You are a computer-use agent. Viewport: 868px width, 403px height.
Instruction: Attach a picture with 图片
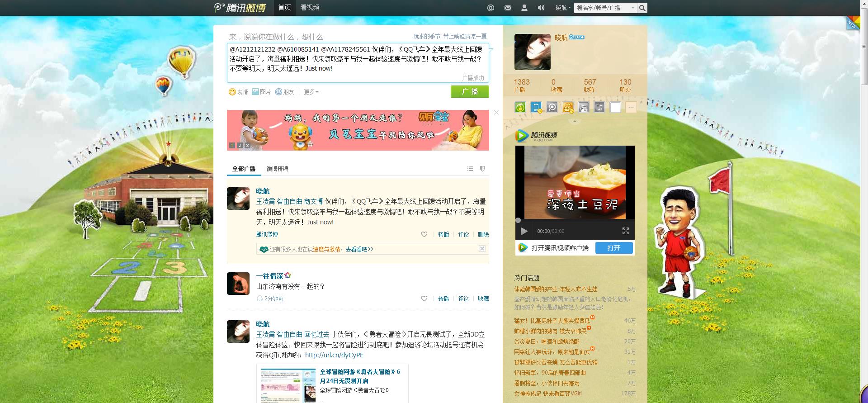[261, 92]
